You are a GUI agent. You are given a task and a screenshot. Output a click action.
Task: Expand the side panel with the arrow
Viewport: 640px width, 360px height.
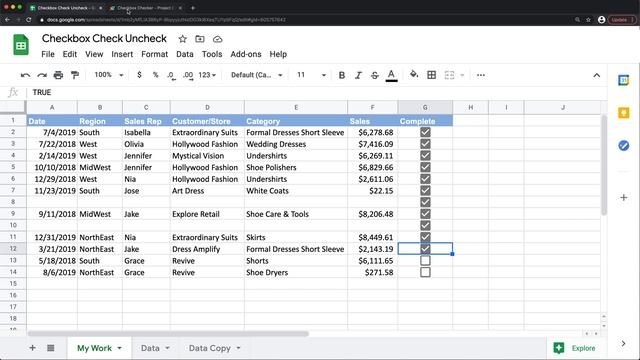(623, 344)
